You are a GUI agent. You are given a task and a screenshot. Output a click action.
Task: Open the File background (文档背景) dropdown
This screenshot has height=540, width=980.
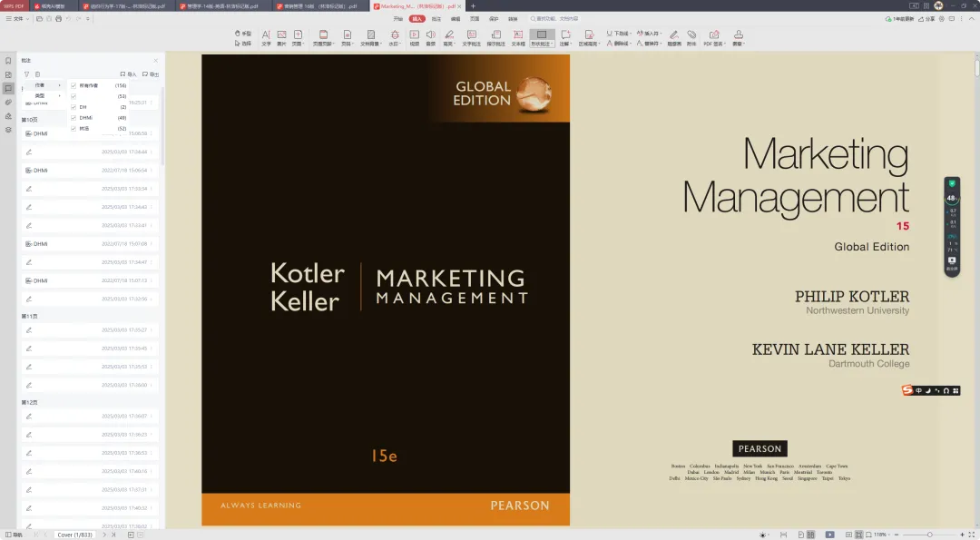pyautogui.click(x=370, y=37)
